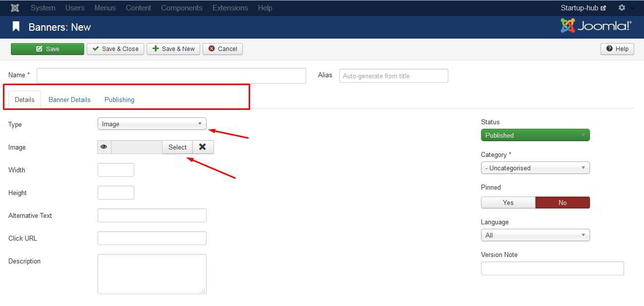
Task: Open the Extensions menu
Action: click(x=230, y=7)
